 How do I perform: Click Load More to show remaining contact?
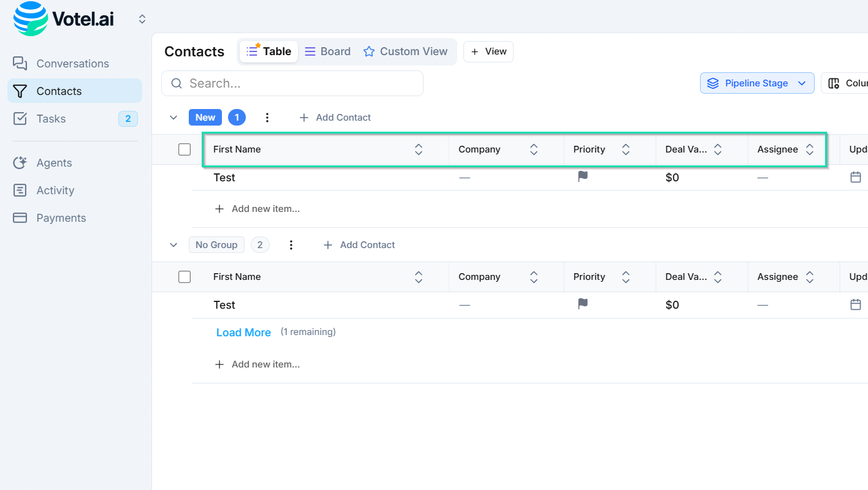pyautogui.click(x=243, y=332)
